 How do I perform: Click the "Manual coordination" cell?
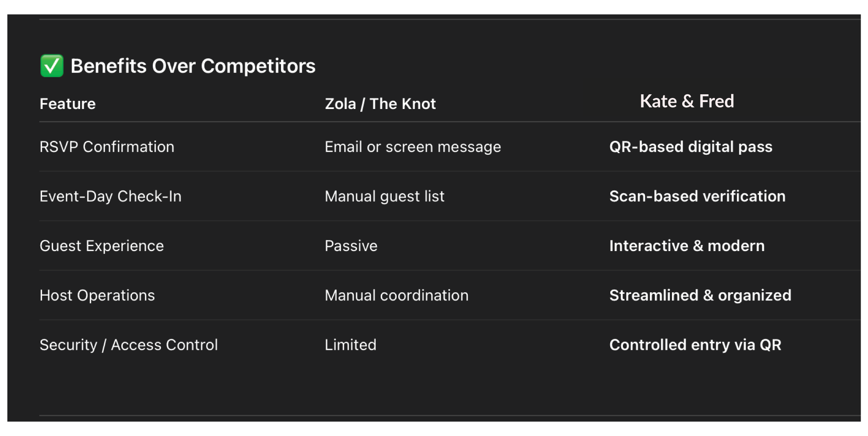click(396, 295)
